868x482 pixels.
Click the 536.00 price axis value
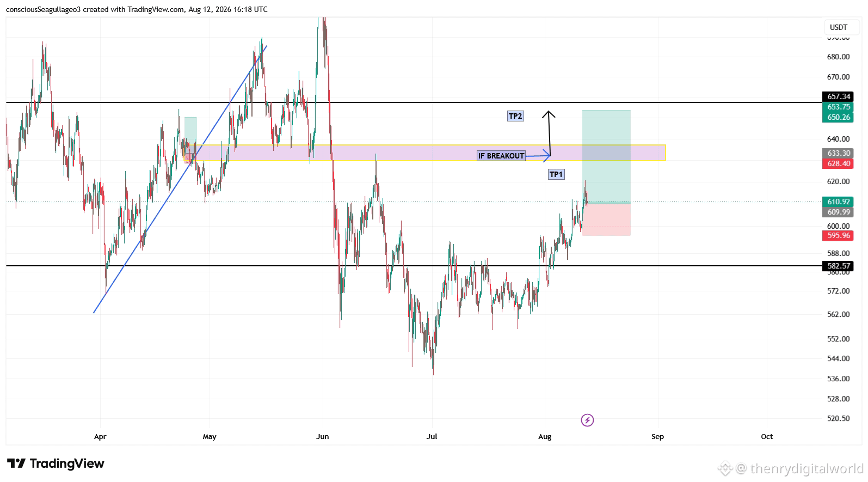click(x=838, y=379)
